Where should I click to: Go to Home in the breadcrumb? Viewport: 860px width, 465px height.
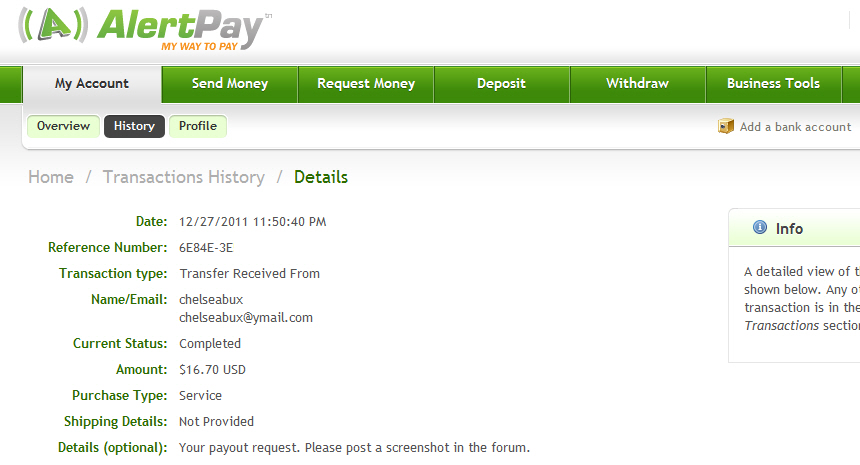click(x=51, y=177)
